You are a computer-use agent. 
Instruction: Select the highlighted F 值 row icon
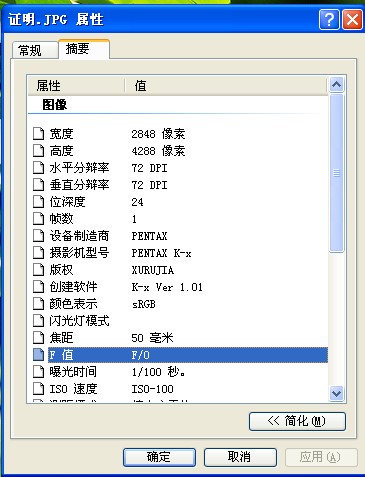pos(39,355)
